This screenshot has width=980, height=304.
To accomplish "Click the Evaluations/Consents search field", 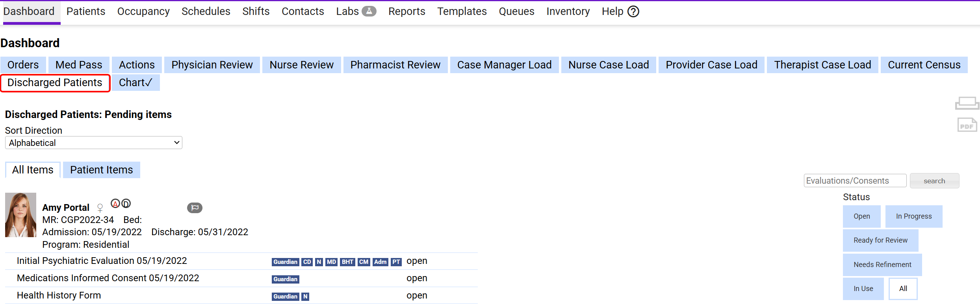I will pos(855,181).
